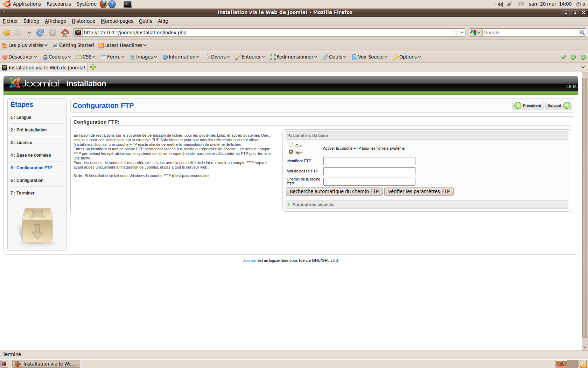This screenshot has height=368, width=588.
Task: Click the Show Desktop icon in bottom panel
Action: (x=4, y=364)
